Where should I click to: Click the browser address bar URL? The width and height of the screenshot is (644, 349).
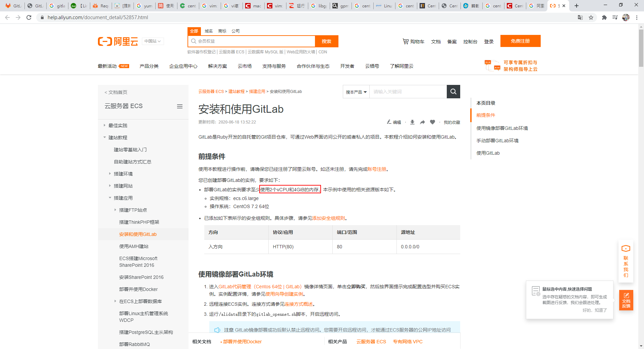click(x=98, y=17)
